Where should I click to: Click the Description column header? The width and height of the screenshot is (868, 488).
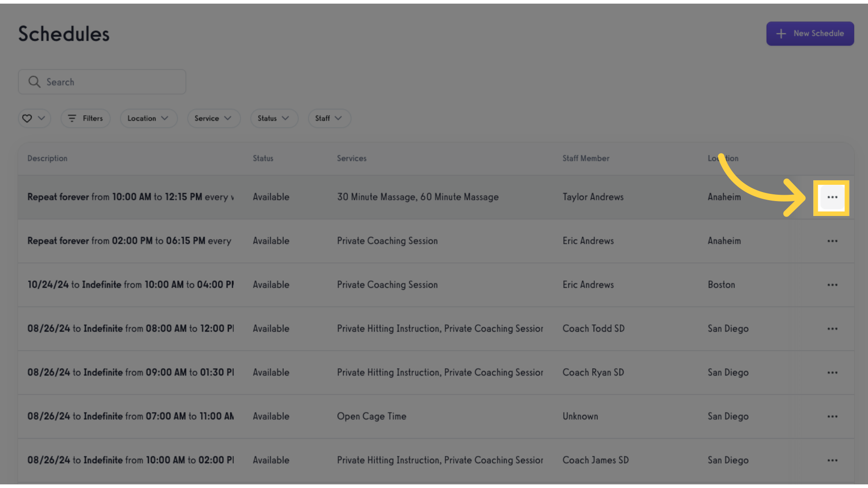(x=47, y=159)
